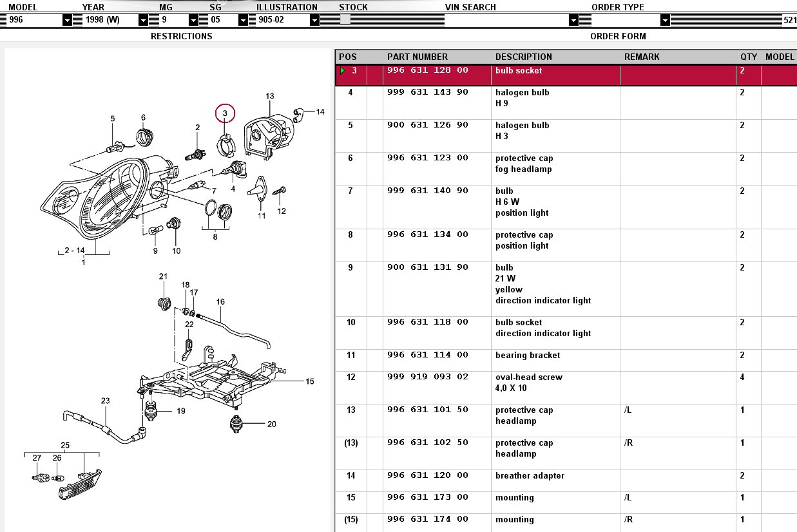Image resolution: width=797 pixels, height=532 pixels.
Task: Open the VIN SEARCH dropdown arrow
Action: click(x=573, y=20)
